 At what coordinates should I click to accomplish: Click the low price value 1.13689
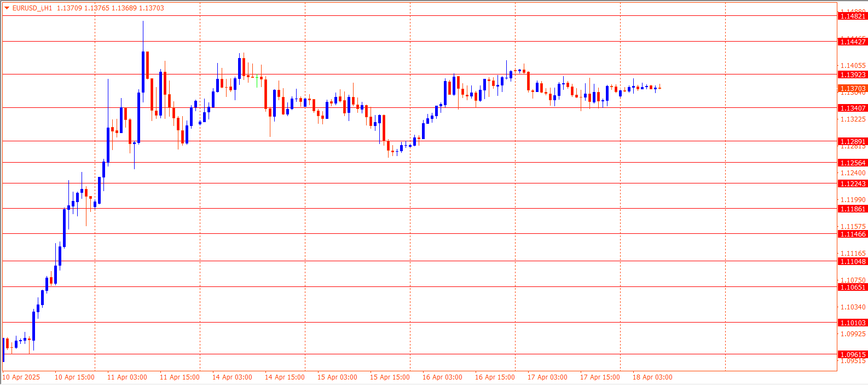click(124, 8)
